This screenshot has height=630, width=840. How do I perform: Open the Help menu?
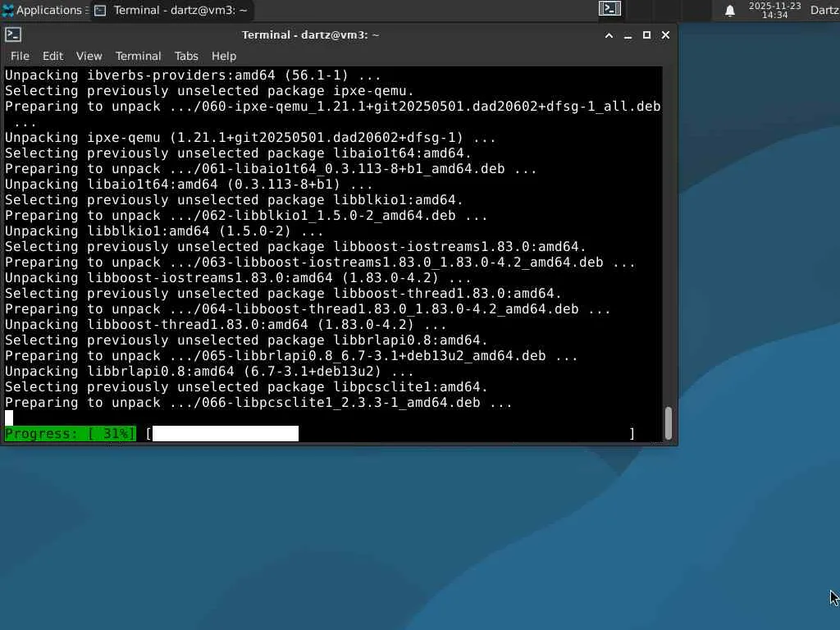pyautogui.click(x=223, y=56)
